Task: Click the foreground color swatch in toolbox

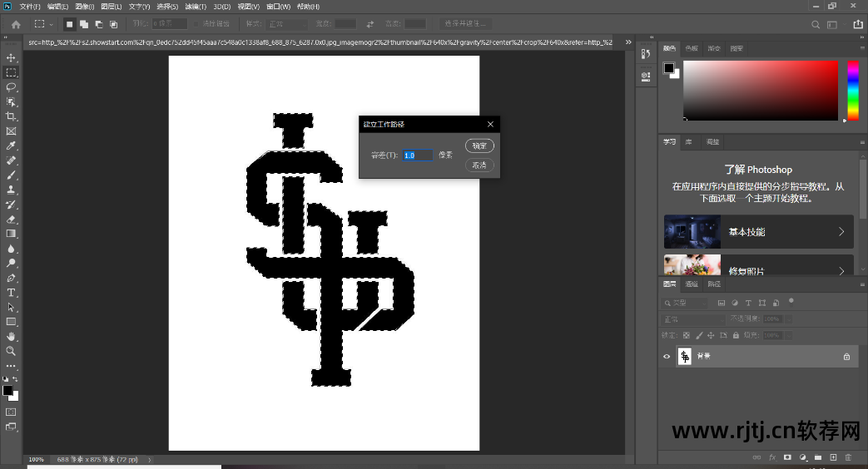Action: (7, 391)
